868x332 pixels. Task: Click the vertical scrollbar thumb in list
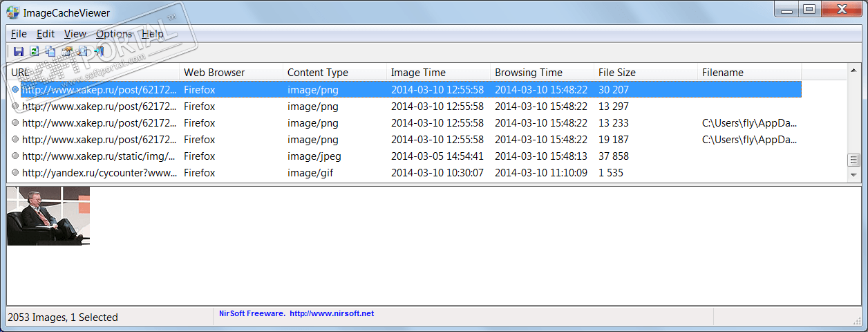click(x=853, y=160)
